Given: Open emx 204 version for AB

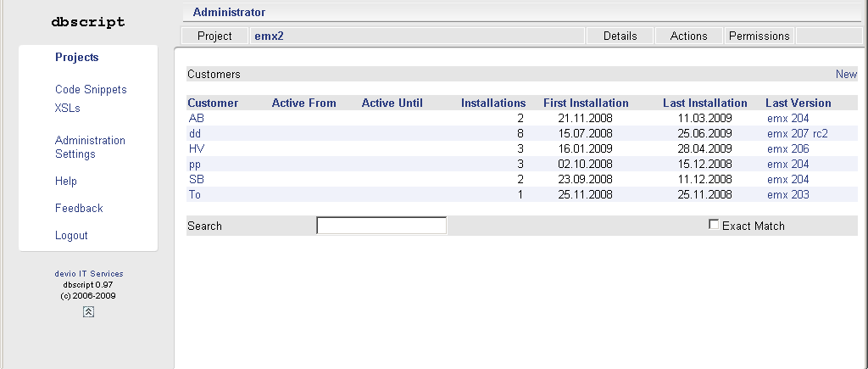Looking at the screenshot, I should click(x=787, y=119).
